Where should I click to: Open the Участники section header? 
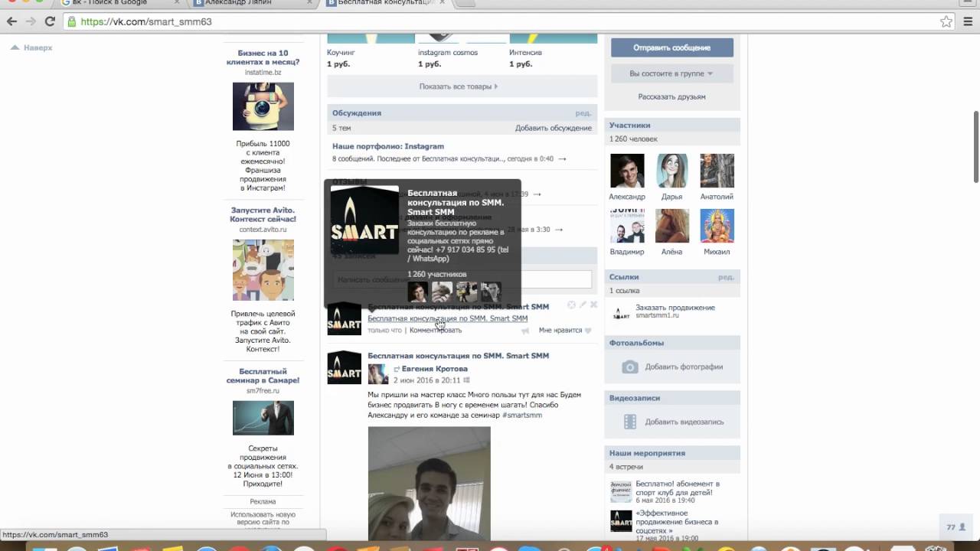click(x=630, y=126)
